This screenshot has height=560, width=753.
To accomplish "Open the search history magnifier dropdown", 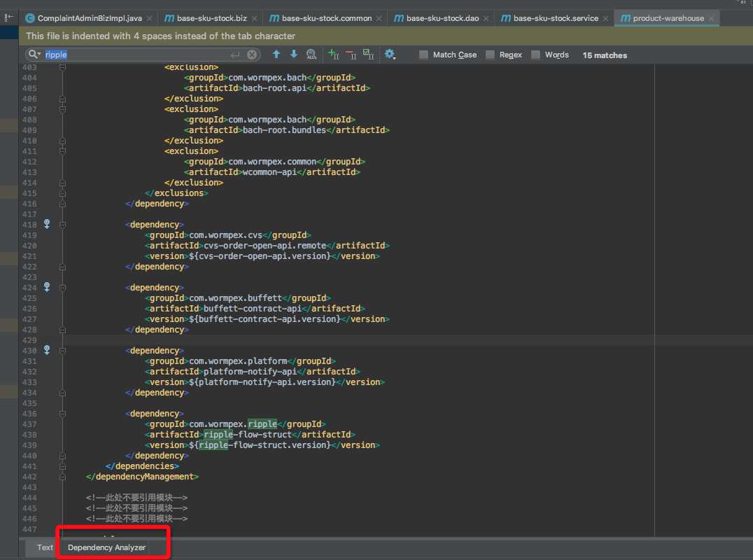I will tap(34, 55).
